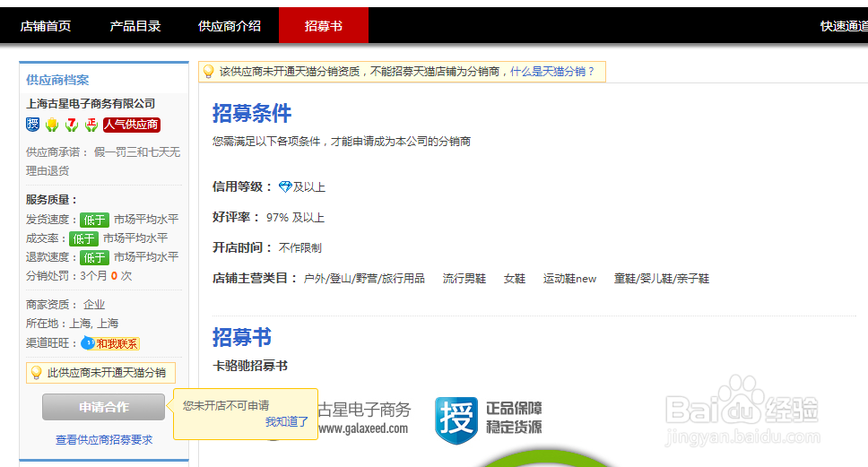Open the 快速通道 menu item

844,26
